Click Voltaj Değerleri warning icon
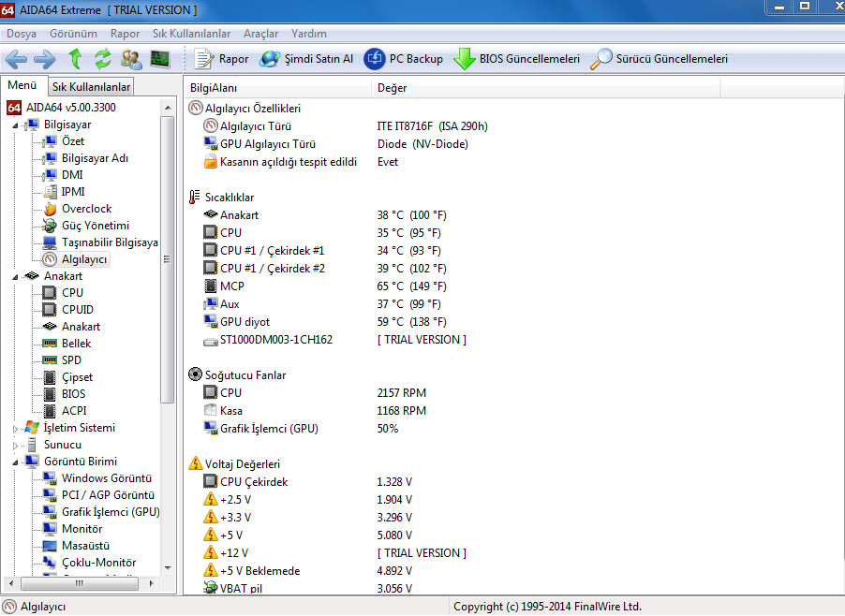Viewport: 845px width, 616px height. click(195, 463)
